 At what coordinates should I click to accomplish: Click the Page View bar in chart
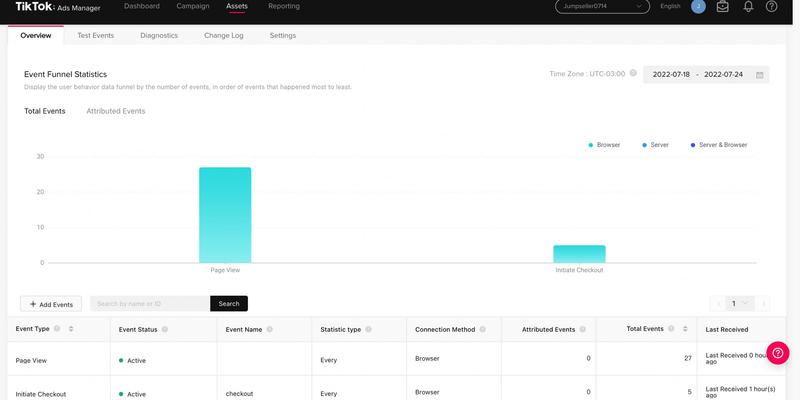click(225, 215)
